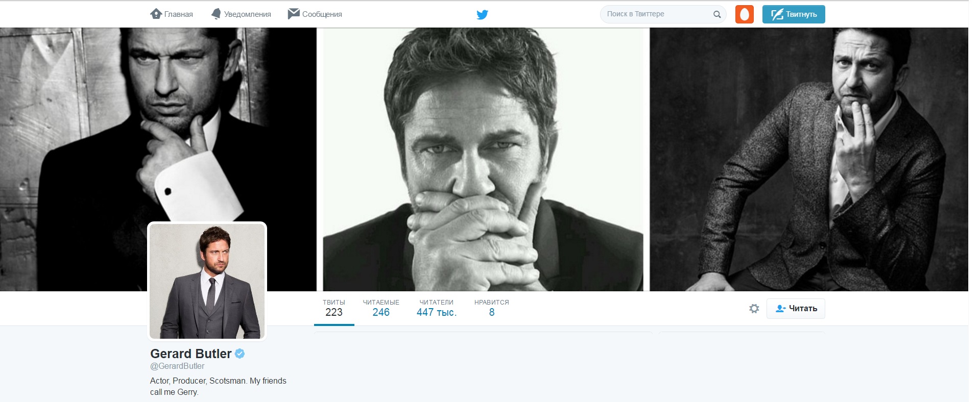The width and height of the screenshot is (980, 402).
Task: Open the orange egg avatar account menu
Action: [x=744, y=14]
